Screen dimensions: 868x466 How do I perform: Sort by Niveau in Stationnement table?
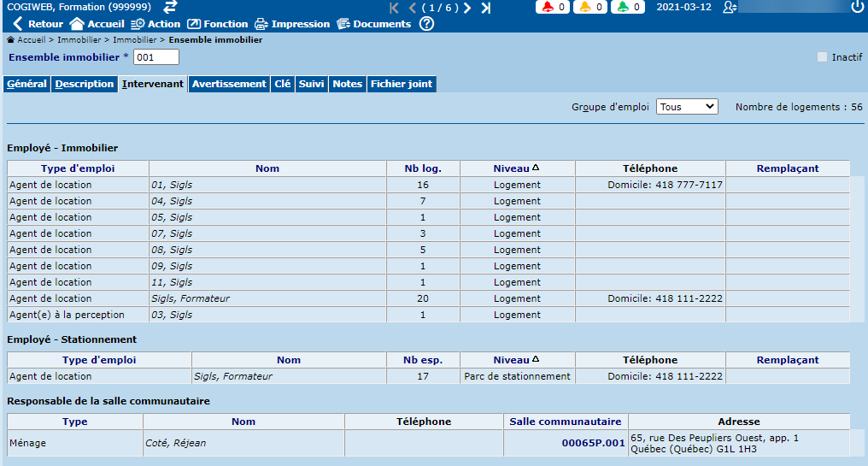[x=517, y=360]
